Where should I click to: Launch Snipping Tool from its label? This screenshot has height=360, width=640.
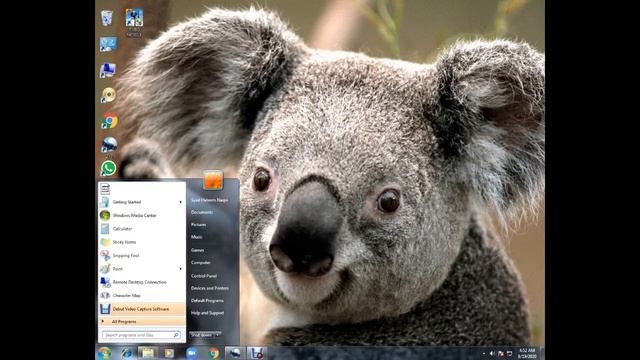[x=126, y=256]
